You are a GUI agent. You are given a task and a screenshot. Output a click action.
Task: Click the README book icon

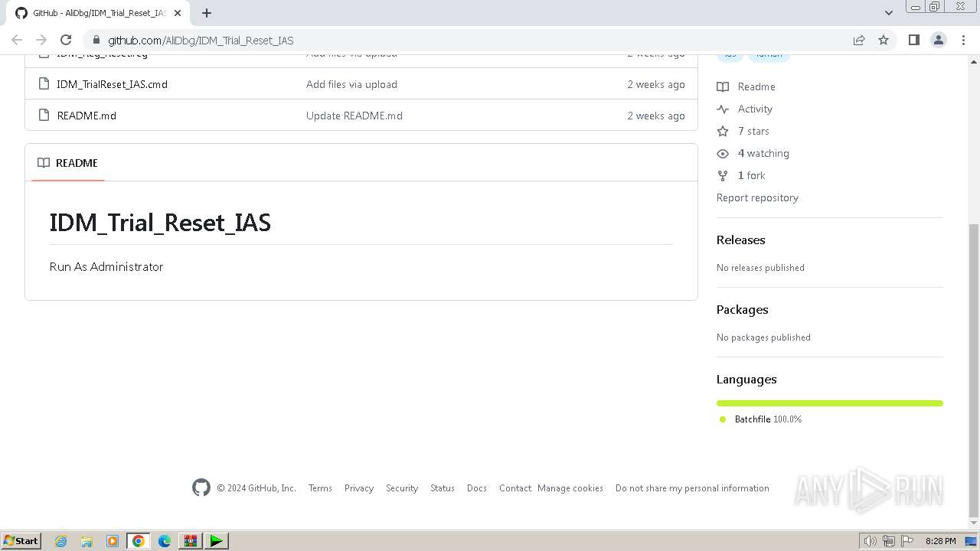(44, 163)
